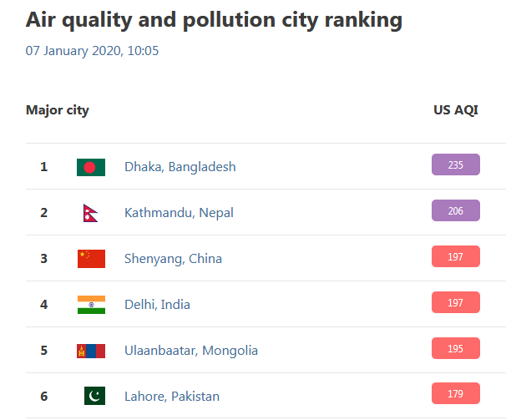Click Shenyang's red 197 AQI badge
Viewport: 506px width, 420px height.
[455, 257]
